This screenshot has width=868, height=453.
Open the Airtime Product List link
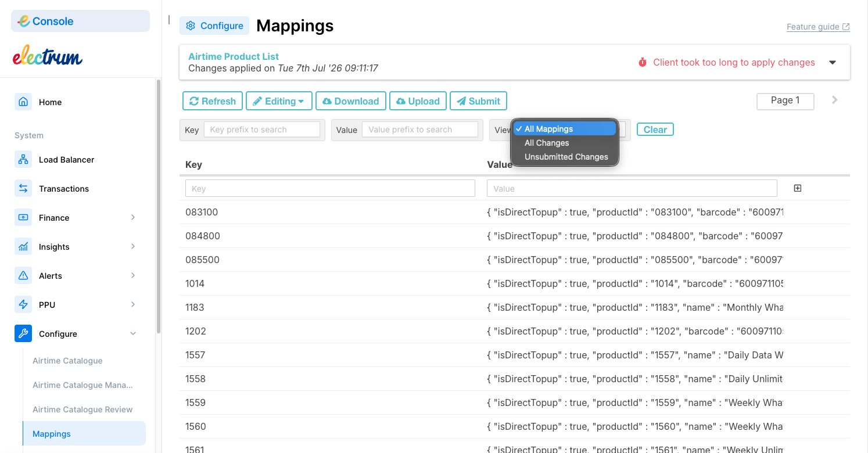pos(234,56)
